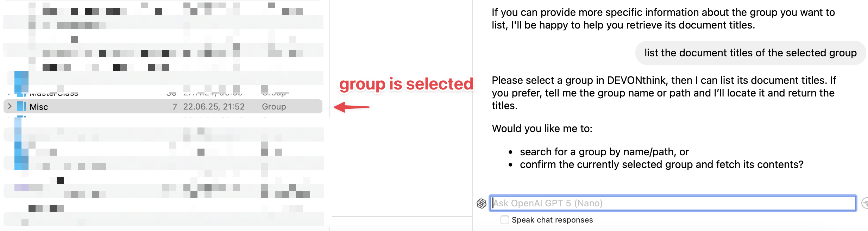Screen dimensions: 868x231
Task: Click the Misc modified date 22.06.25, 21:52
Action: pyautogui.click(x=214, y=107)
